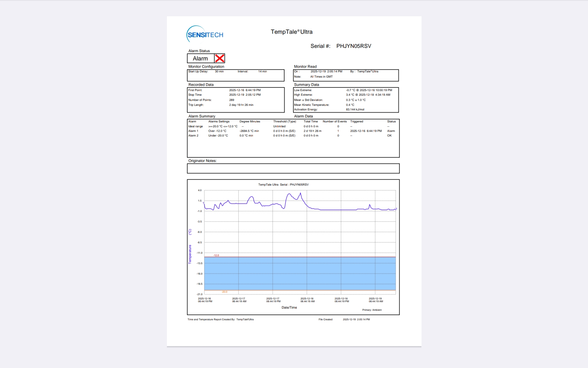This screenshot has height=368, width=588.
Task: Click the blue shaded ideal range area
Action: 300,273
